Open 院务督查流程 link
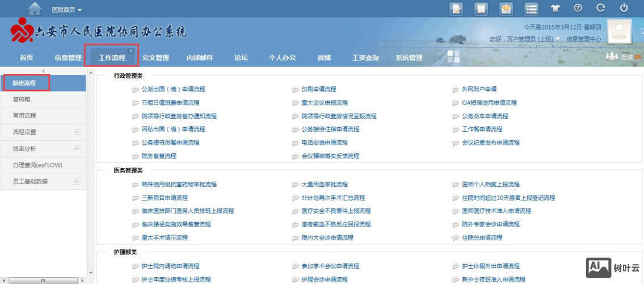Screen dimensions: 644x284 tap(159, 156)
